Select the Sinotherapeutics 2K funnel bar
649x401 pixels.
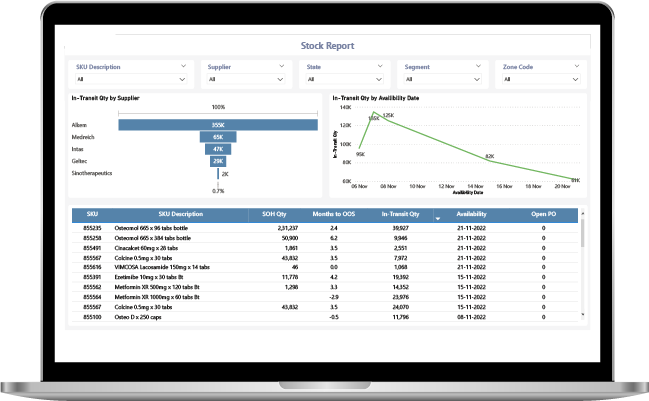(x=218, y=173)
